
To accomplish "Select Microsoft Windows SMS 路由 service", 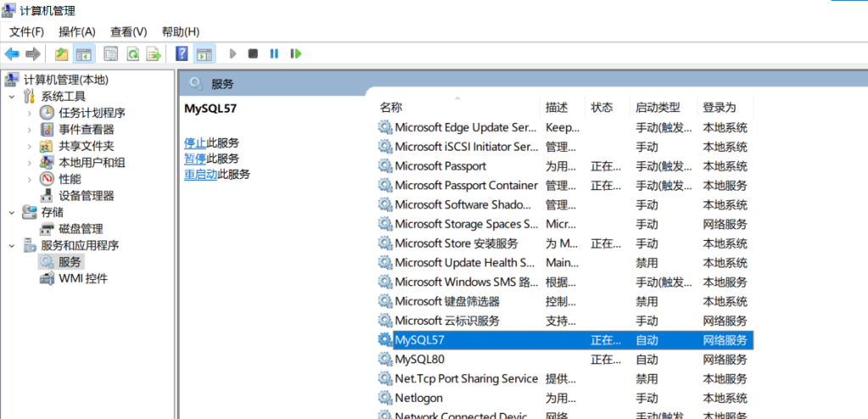I will 565,282.
